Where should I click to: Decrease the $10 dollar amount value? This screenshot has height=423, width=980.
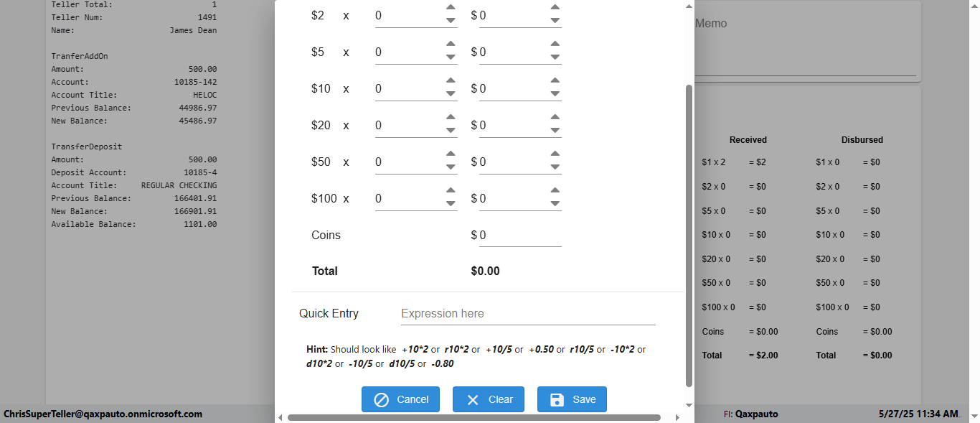click(x=555, y=94)
